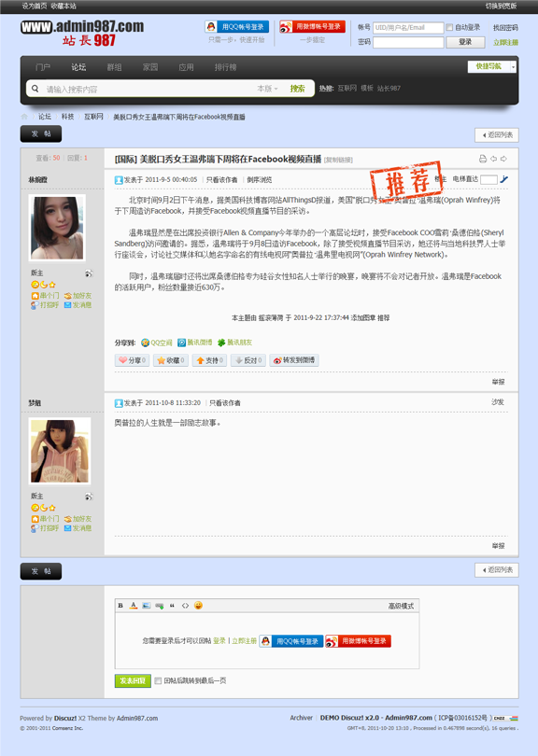Click the search content input field
The height and width of the screenshot is (756, 538).
pyautogui.click(x=149, y=90)
